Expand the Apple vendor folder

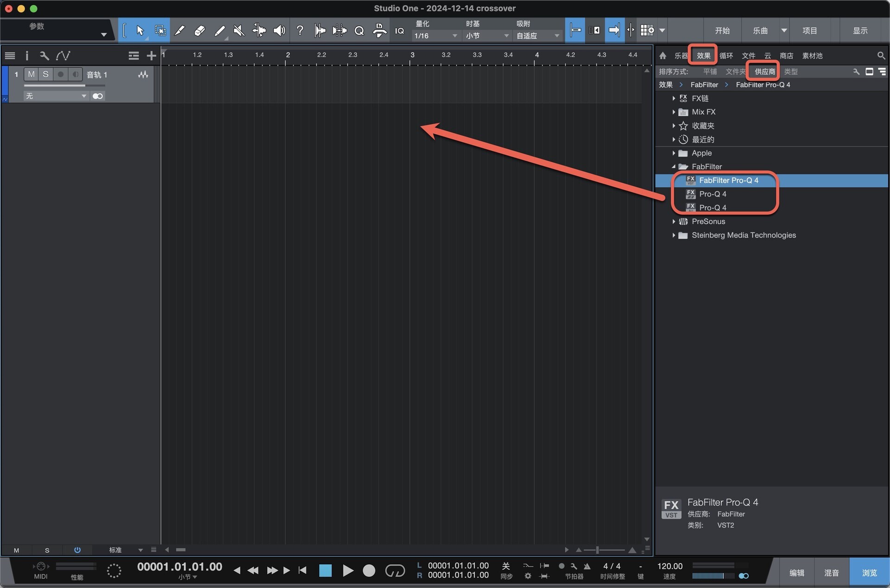click(674, 153)
